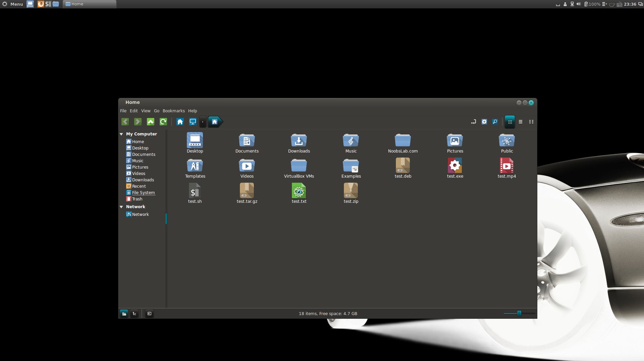Select the VirtualBox VMs folder

point(299,166)
